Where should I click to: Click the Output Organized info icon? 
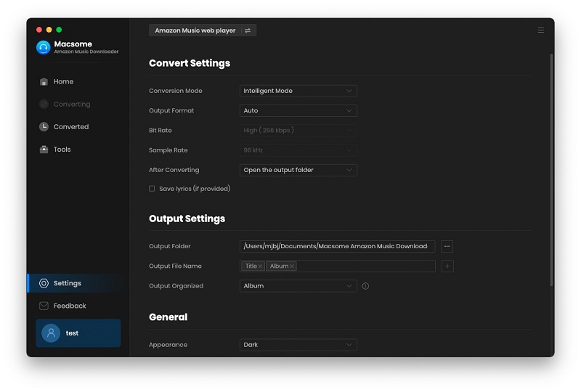click(365, 286)
